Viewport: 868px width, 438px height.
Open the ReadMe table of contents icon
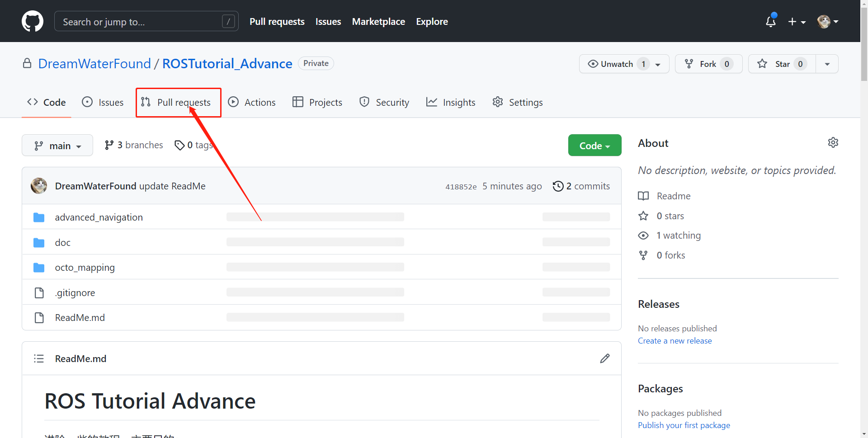(39, 358)
